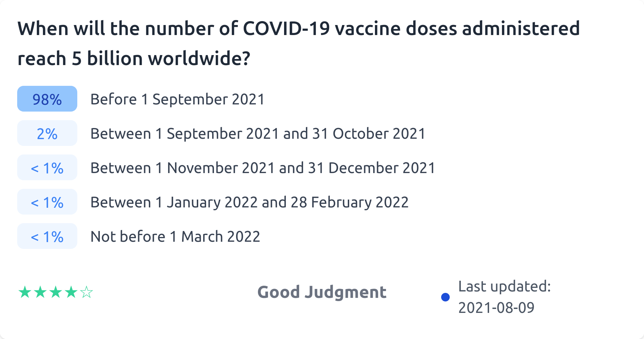Viewport: 644px width, 339px height.
Task: Choose 'Between 1 January 2022 and 28 February 2022'
Action: pyautogui.click(x=249, y=202)
